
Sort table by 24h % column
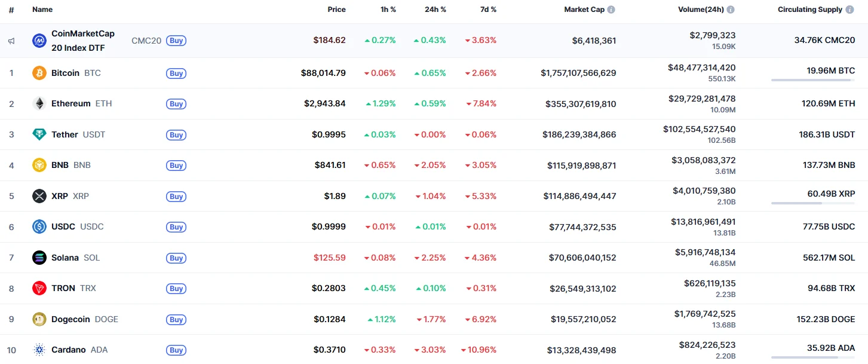[435, 10]
